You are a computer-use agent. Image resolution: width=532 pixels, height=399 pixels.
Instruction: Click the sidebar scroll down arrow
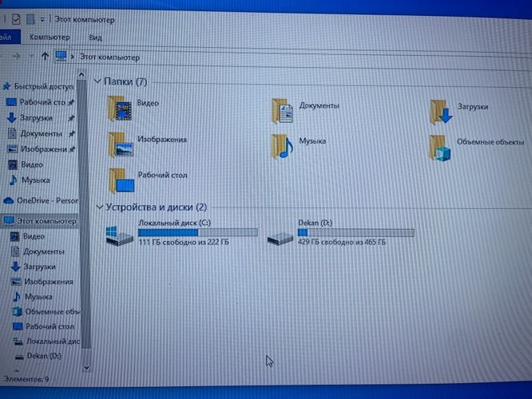86,368
